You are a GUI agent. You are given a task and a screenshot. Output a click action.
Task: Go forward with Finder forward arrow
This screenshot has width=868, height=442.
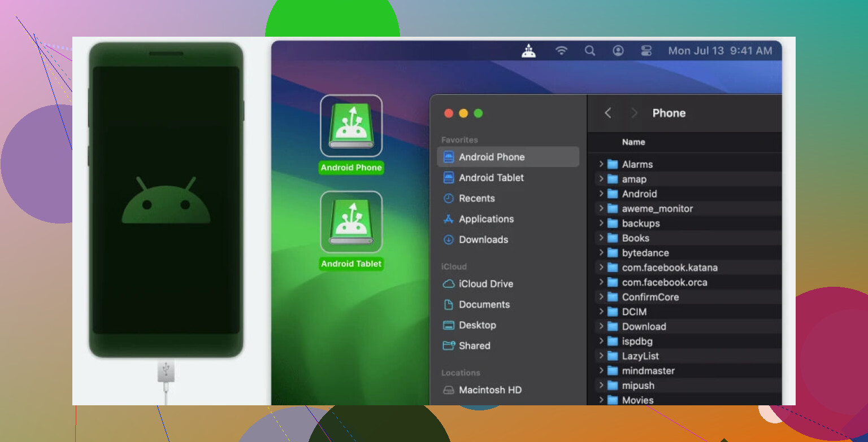[x=634, y=113]
